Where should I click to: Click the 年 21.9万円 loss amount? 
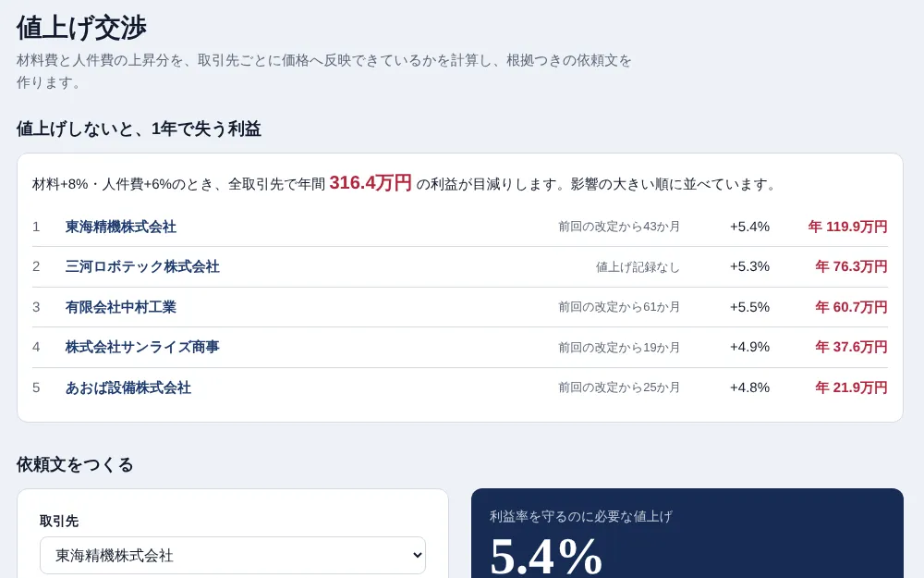click(x=851, y=387)
